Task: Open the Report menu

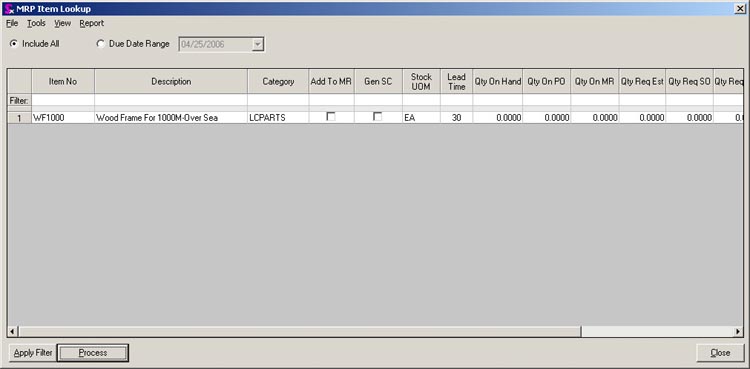Action: tap(92, 23)
